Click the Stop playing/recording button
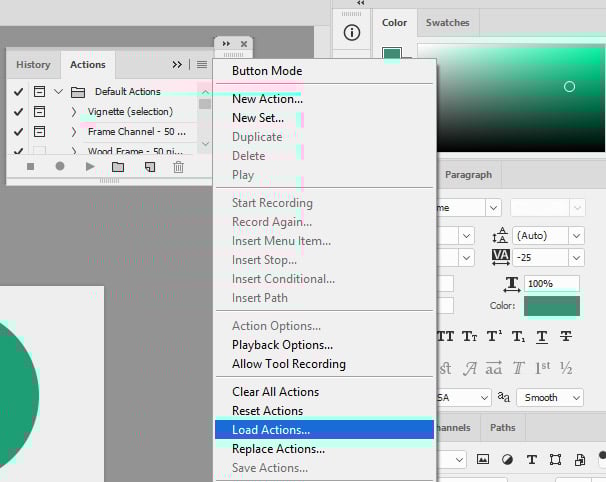This screenshot has height=482, width=606. coord(31,167)
